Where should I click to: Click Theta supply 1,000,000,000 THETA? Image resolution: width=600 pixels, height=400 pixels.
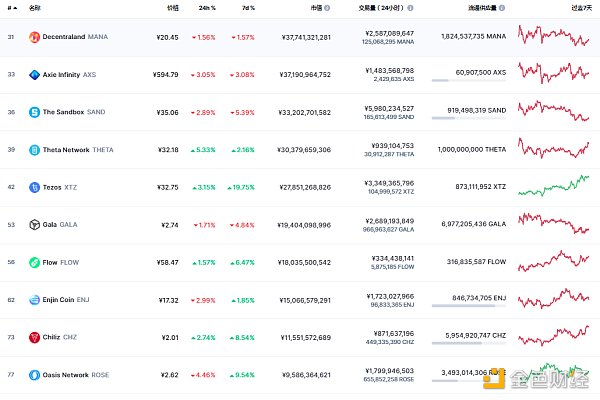click(x=472, y=149)
